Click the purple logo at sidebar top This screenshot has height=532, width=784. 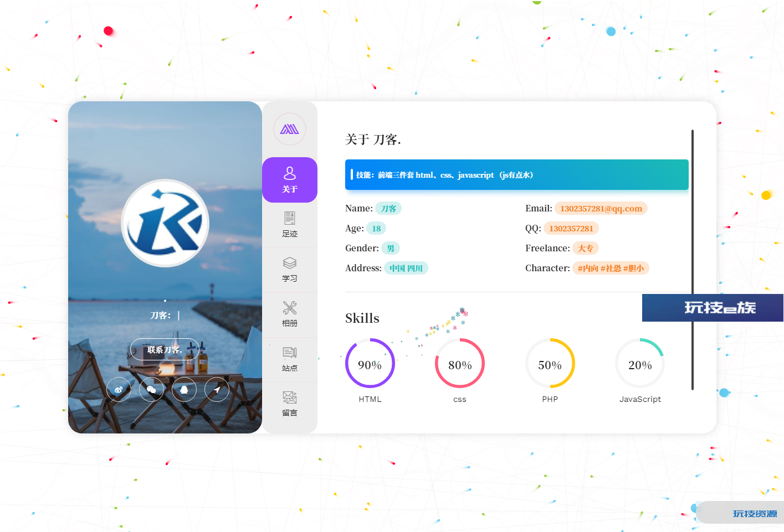(290, 129)
